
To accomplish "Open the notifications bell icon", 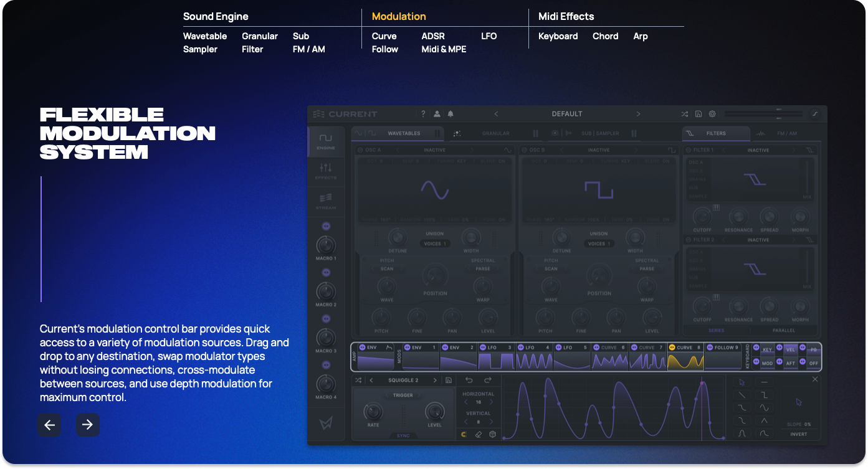I will click(x=451, y=114).
